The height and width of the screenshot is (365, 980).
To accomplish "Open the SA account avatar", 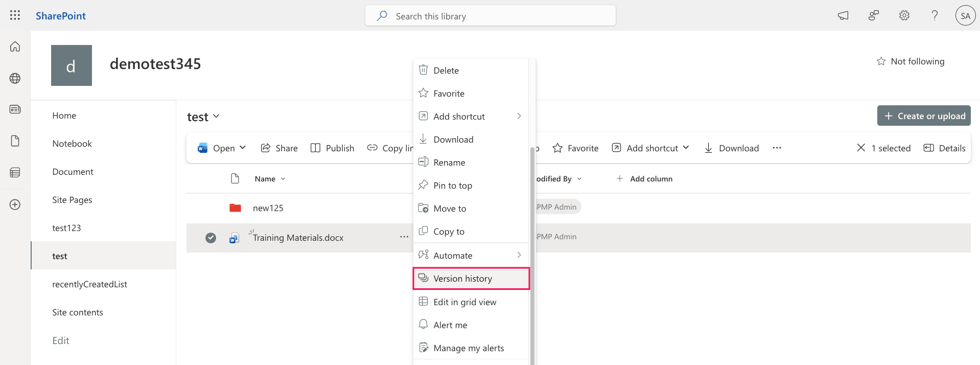I will (965, 16).
